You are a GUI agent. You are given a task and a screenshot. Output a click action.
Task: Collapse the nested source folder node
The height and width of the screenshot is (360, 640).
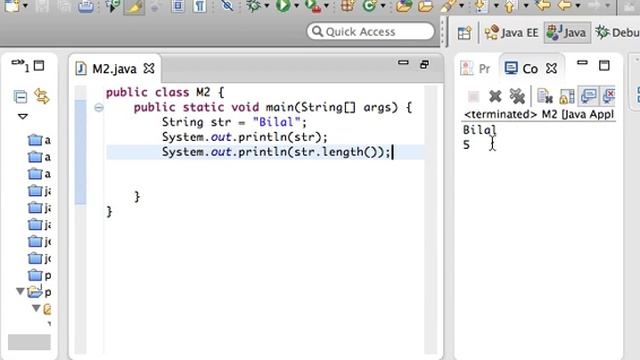pyautogui.click(x=36, y=308)
